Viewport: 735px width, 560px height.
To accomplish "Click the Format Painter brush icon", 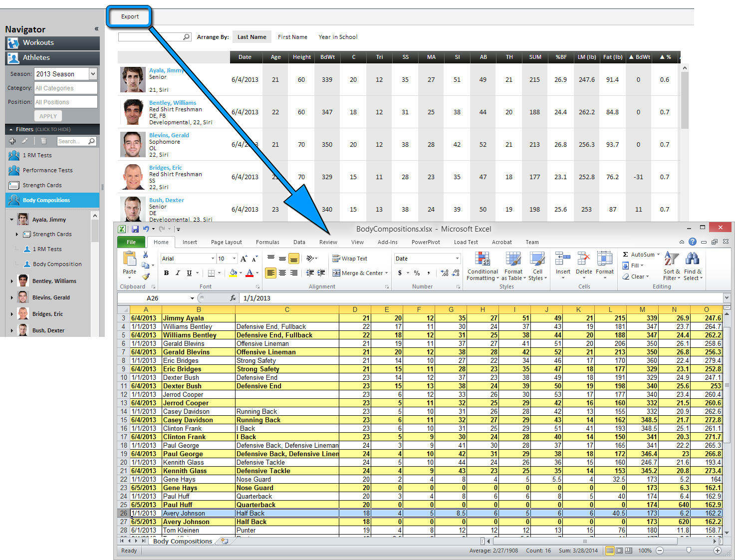I will point(145,276).
